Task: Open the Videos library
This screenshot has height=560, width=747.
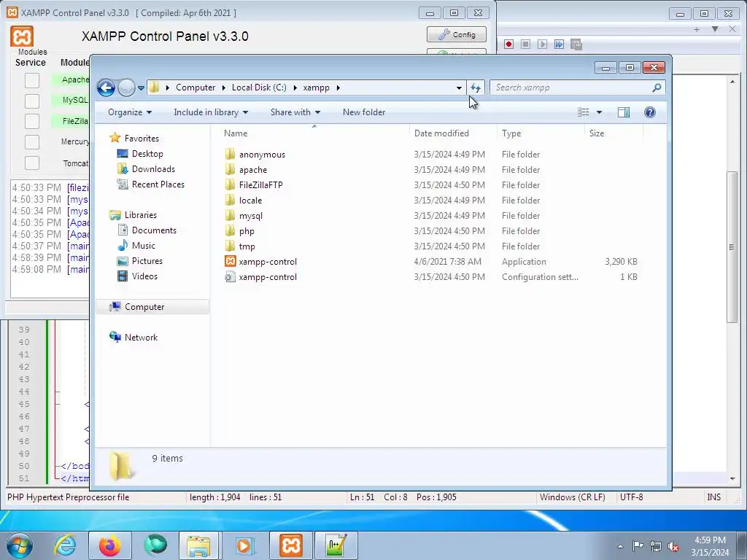Action: (x=144, y=276)
